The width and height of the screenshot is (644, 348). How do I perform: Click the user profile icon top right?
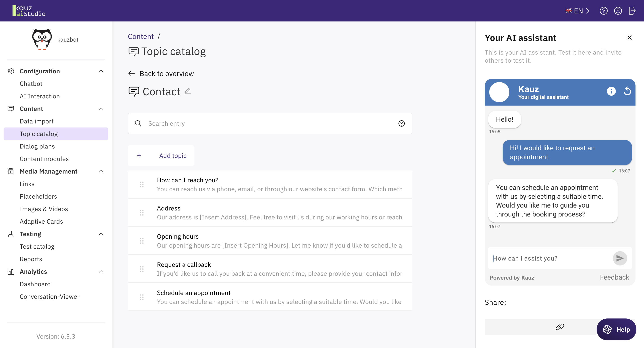[x=618, y=11]
